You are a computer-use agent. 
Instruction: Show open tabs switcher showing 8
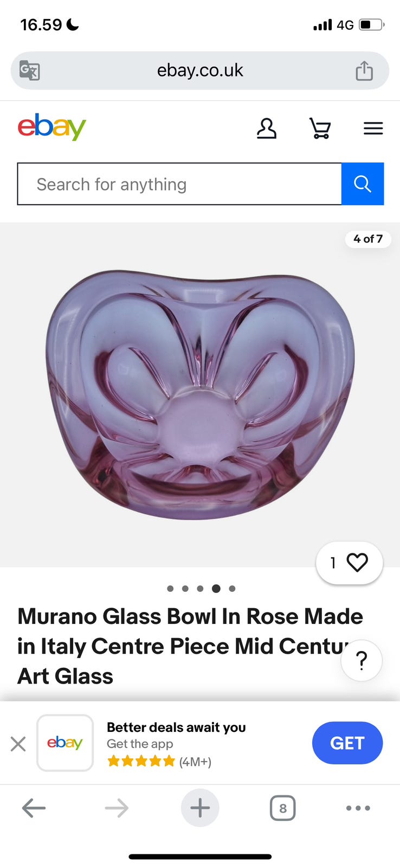coord(282,808)
